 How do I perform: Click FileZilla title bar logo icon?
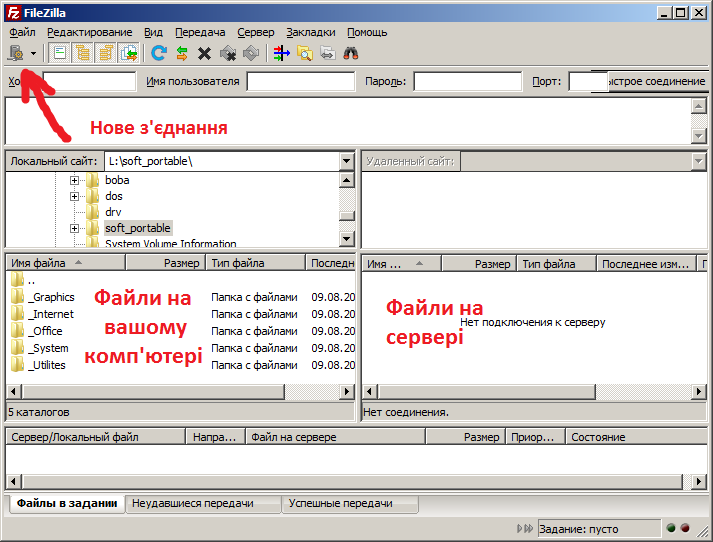(13, 13)
